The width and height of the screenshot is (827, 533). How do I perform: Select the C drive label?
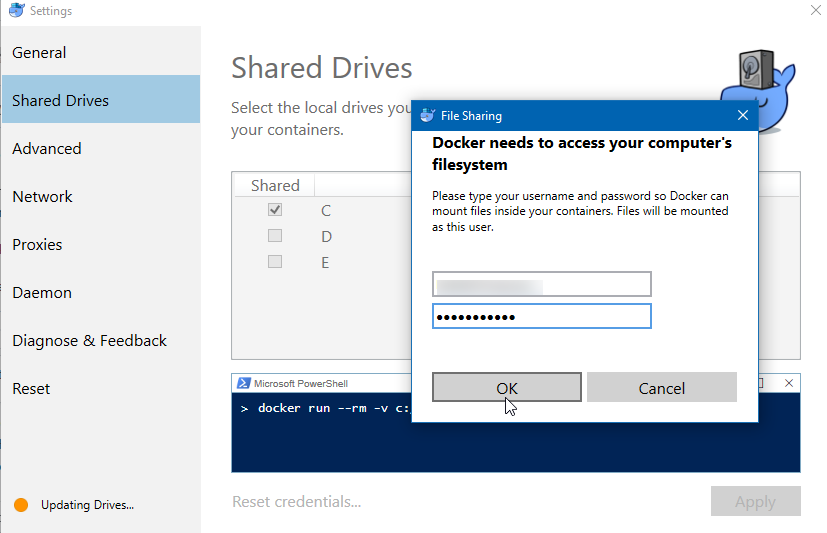click(326, 211)
